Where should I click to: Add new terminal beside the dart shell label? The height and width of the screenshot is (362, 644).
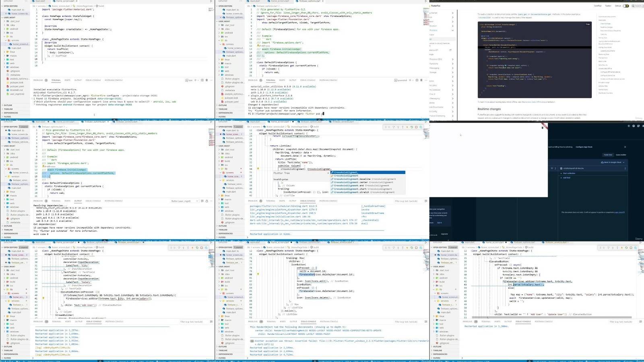pos(195,80)
